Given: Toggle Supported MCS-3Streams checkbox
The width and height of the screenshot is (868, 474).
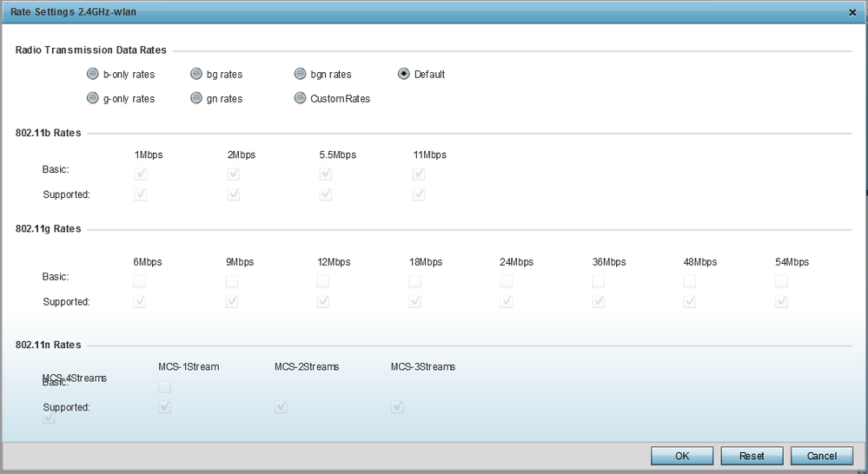Looking at the screenshot, I should click(397, 406).
